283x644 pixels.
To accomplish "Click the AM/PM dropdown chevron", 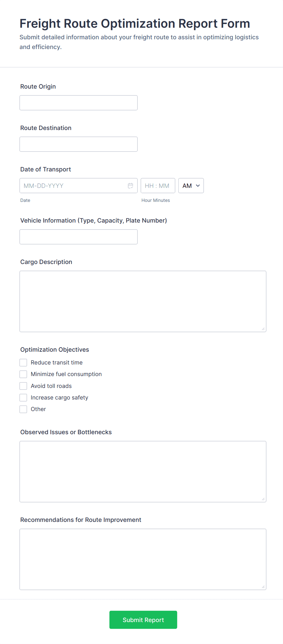I will [198, 186].
